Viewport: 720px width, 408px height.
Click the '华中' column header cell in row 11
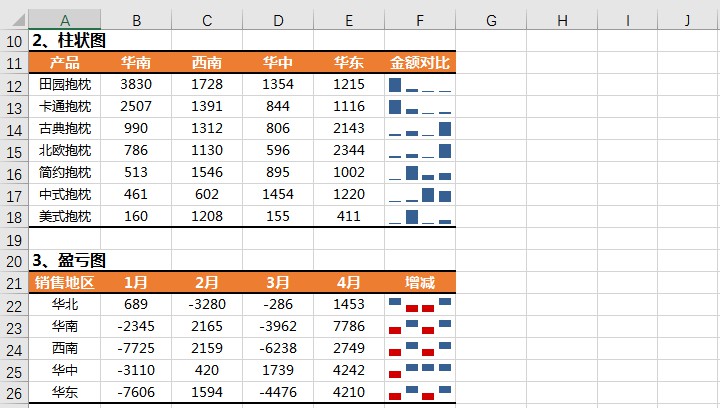click(x=278, y=62)
